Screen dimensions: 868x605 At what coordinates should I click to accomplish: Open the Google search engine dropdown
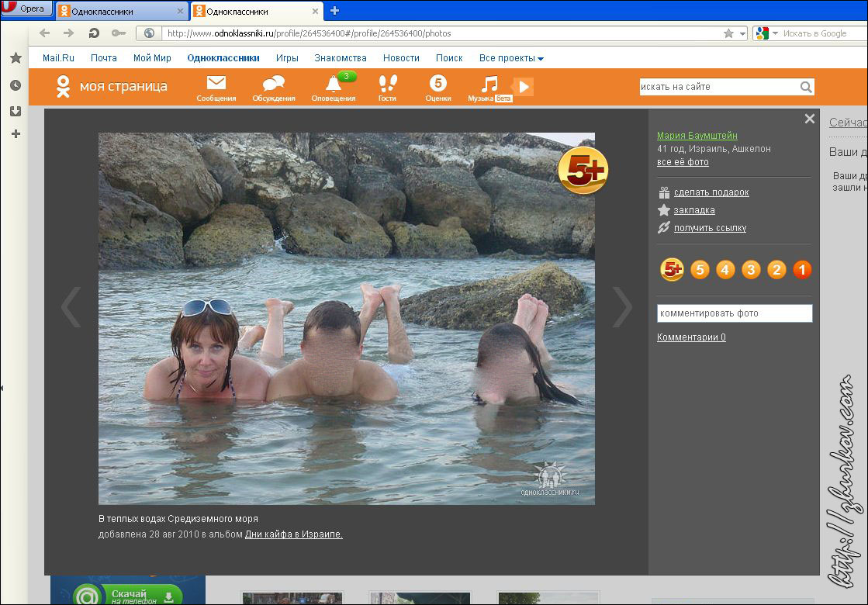coord(766,33)
